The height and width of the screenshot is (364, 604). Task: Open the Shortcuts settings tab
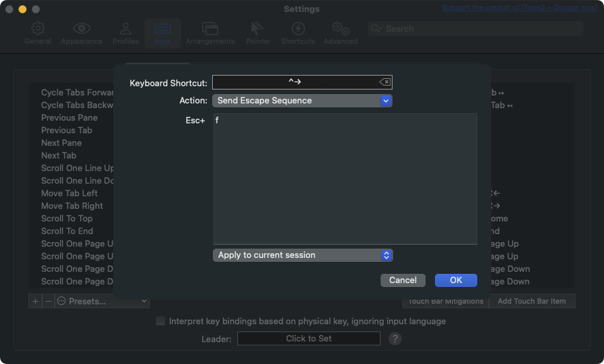[298, 34]
